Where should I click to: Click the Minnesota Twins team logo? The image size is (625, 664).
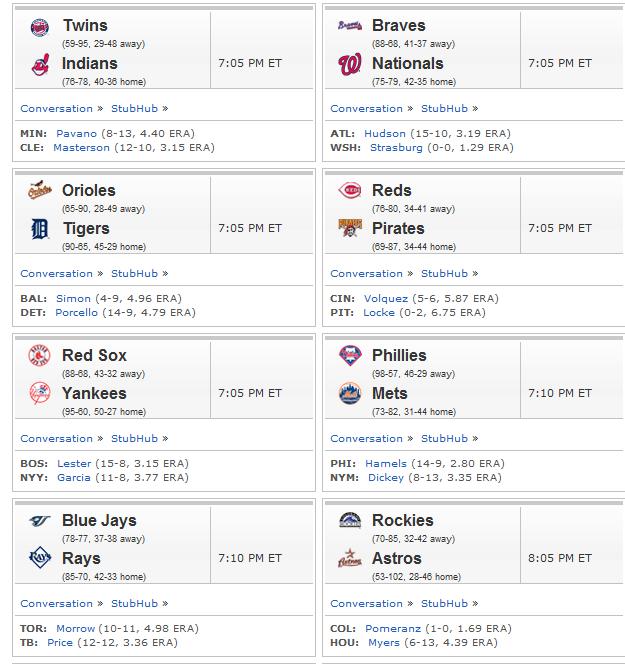coord(40,28)
